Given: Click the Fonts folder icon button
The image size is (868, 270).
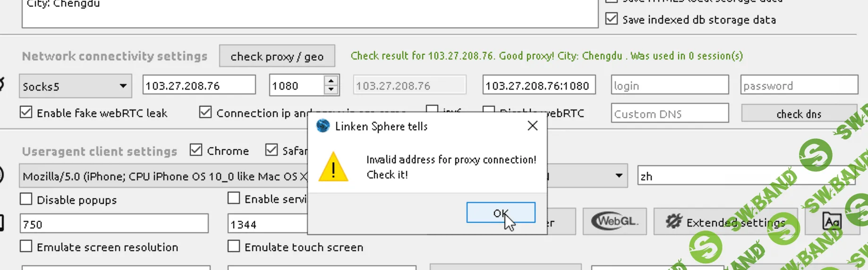Looking at the screenshot, I should coord(832,221).
